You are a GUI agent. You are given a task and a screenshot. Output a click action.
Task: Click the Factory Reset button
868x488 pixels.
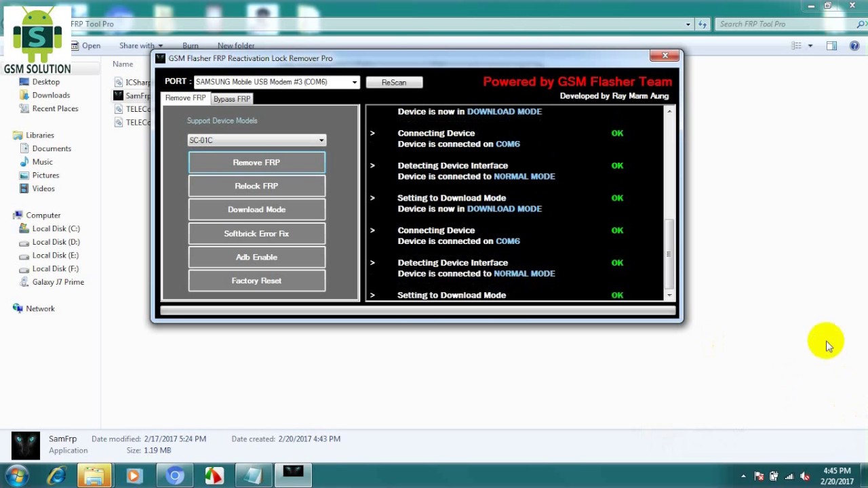[256, 281]
